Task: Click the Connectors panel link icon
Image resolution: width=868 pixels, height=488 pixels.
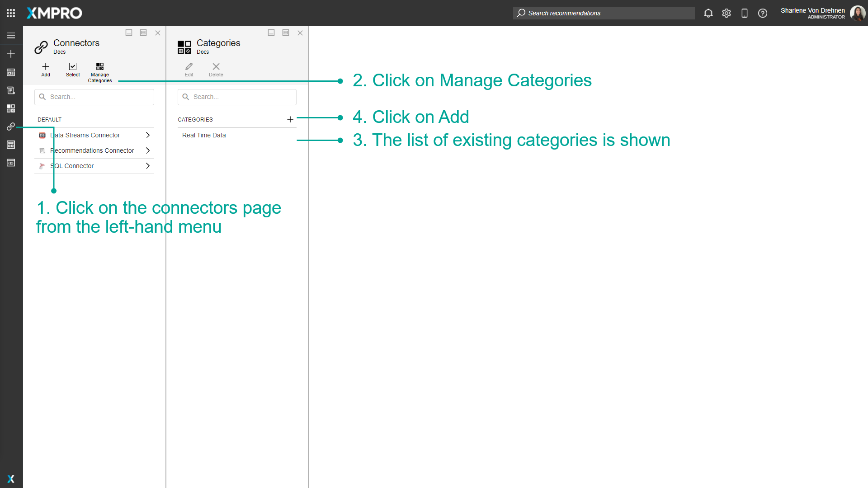Action: coord(41,47)
